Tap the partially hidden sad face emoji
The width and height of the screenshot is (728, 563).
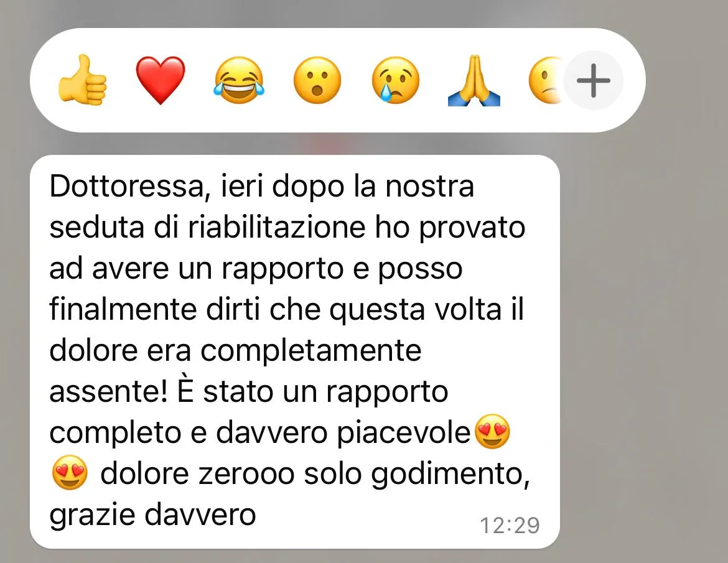pos(546,80)
